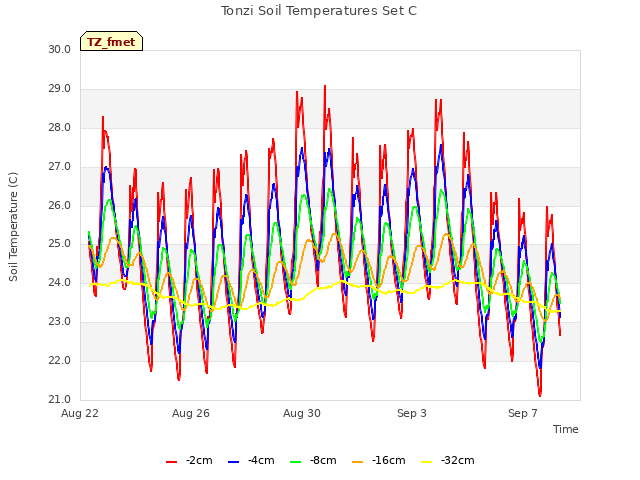Click the Aug 22 x-axis tick label
Screen dimensions: 640x480
[80, 413]
